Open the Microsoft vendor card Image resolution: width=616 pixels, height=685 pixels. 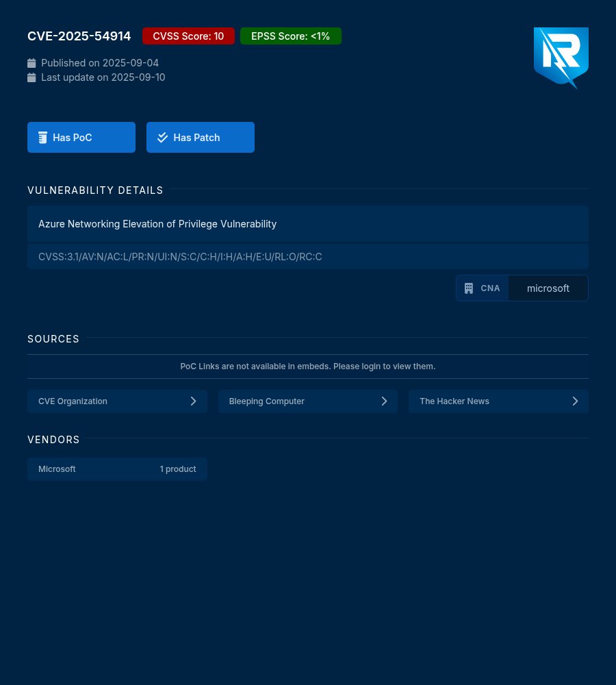(117, 469)
